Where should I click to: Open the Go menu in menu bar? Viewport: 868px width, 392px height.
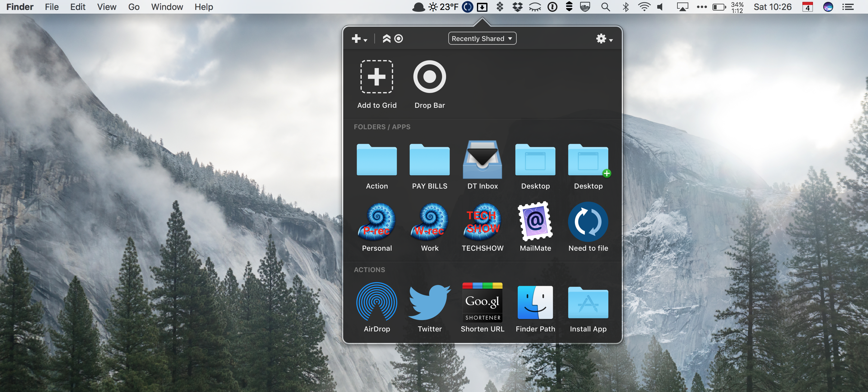point(134,7)
